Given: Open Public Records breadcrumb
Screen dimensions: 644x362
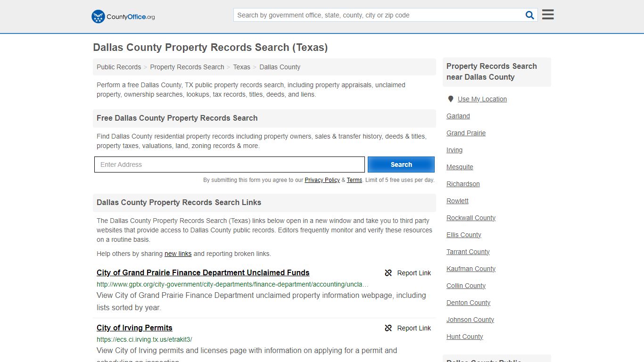Looking at the screenshot, I should coord(119,67).
